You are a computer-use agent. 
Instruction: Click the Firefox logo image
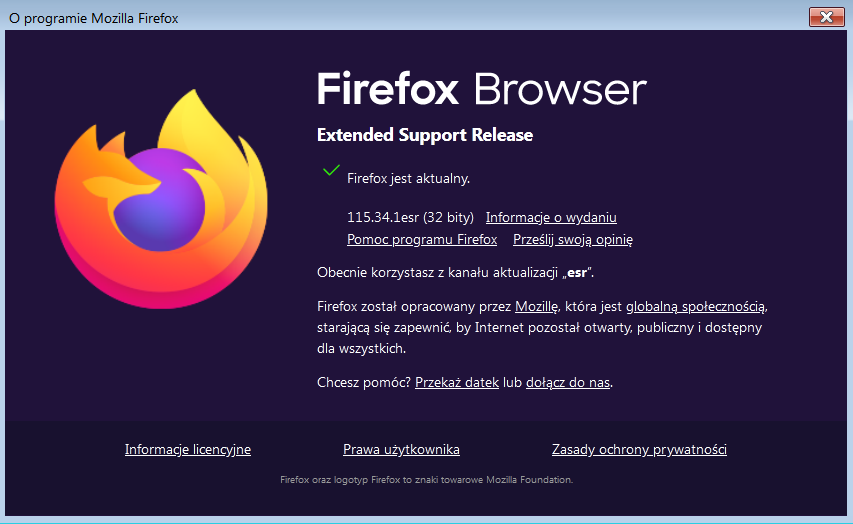(x=162, y=199)
